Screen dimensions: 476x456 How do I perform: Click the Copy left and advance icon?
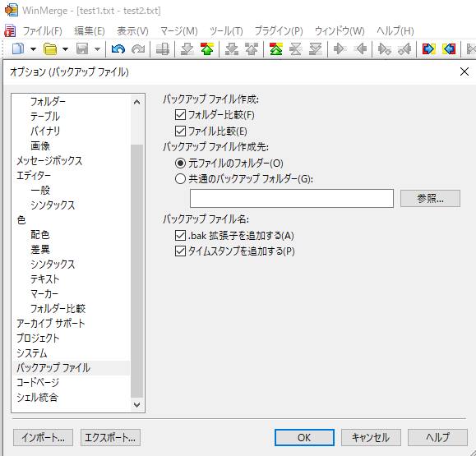click(404, 48)
